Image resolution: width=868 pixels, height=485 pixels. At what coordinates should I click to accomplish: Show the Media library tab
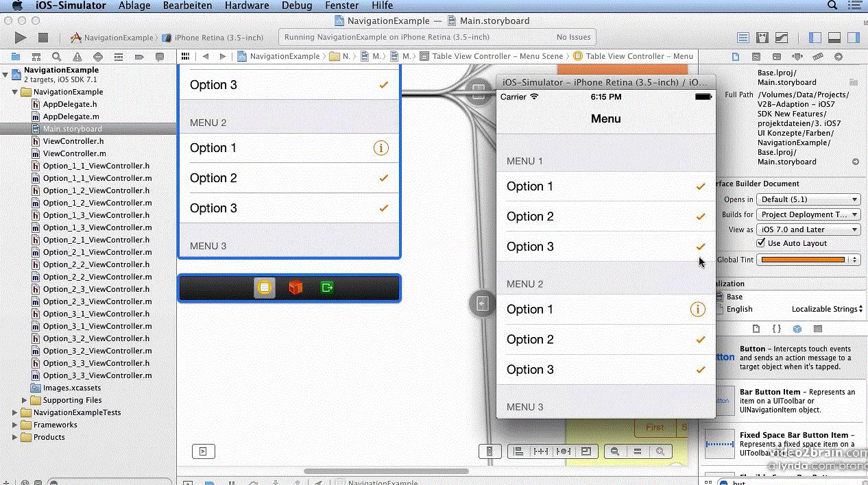[x=818, y=329]
